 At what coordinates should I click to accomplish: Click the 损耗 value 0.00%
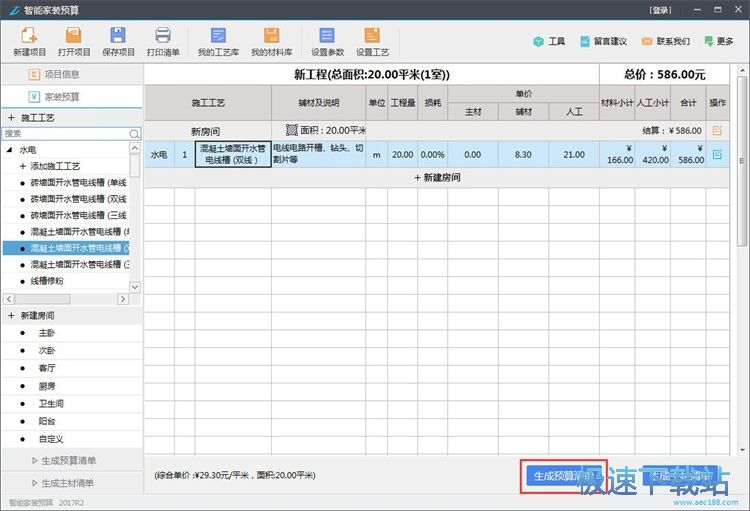coord(432,155)
